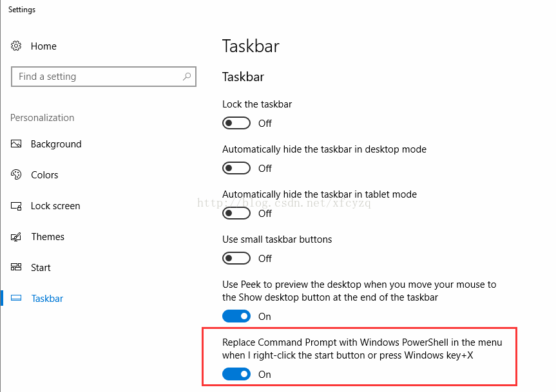This screenshot has height=392, width=556.
Task: Toggle Lock the taskbar switch
Action: point(236,123)
